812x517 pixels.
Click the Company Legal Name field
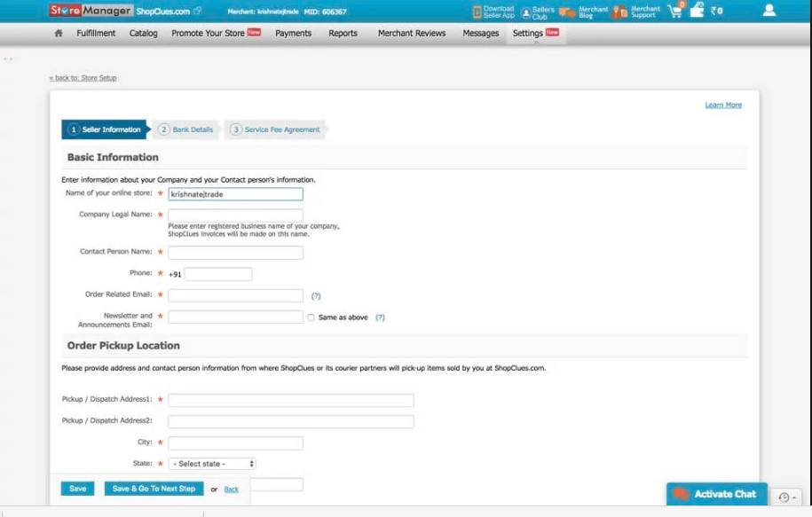click(235, 215)
